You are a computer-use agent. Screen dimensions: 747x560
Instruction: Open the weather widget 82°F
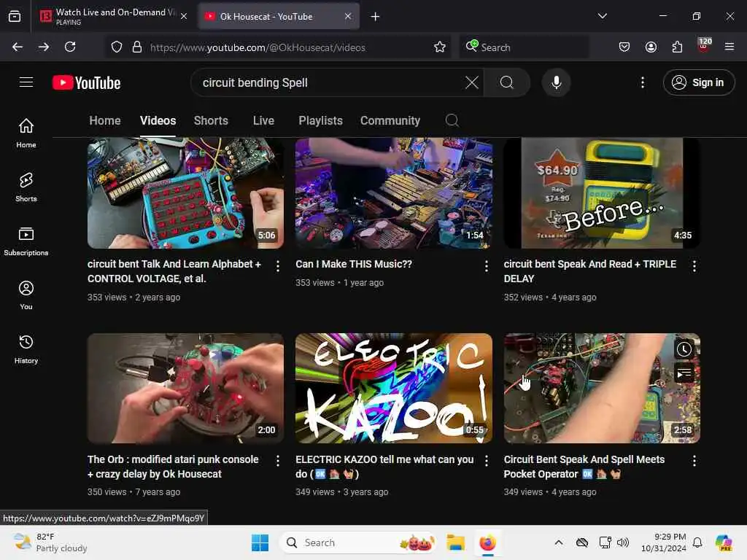pyautogui.click(x=50, y=542)
